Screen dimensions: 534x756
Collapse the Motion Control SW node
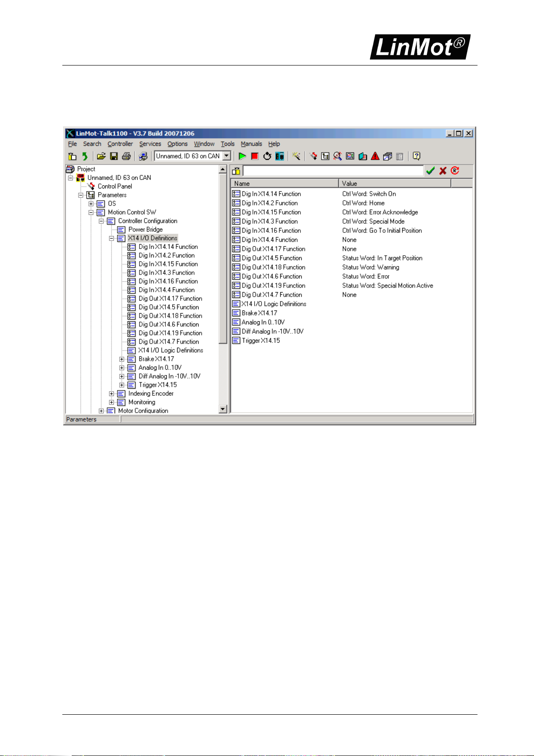91,212
